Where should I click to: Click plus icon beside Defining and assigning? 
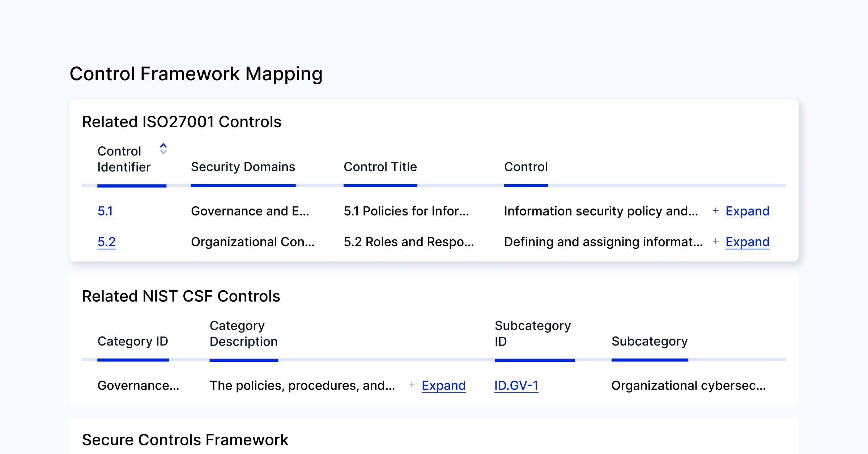point(715,241)
